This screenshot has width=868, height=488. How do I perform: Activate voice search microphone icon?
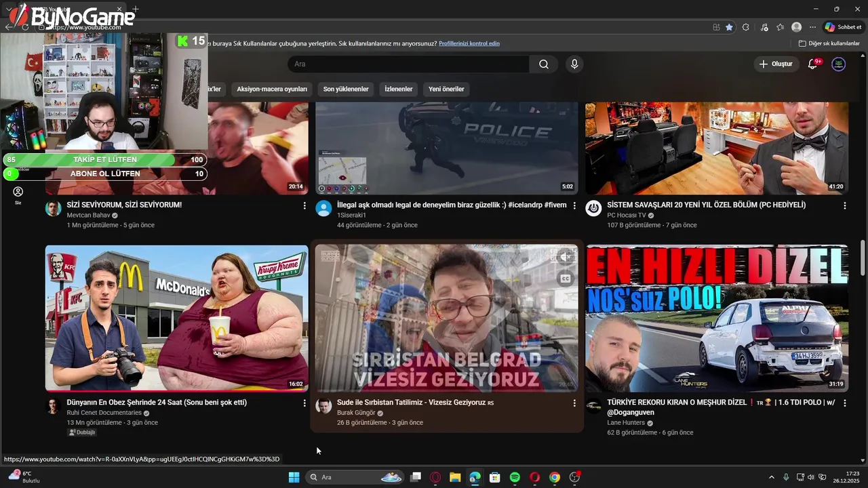[x=574, y=64]
